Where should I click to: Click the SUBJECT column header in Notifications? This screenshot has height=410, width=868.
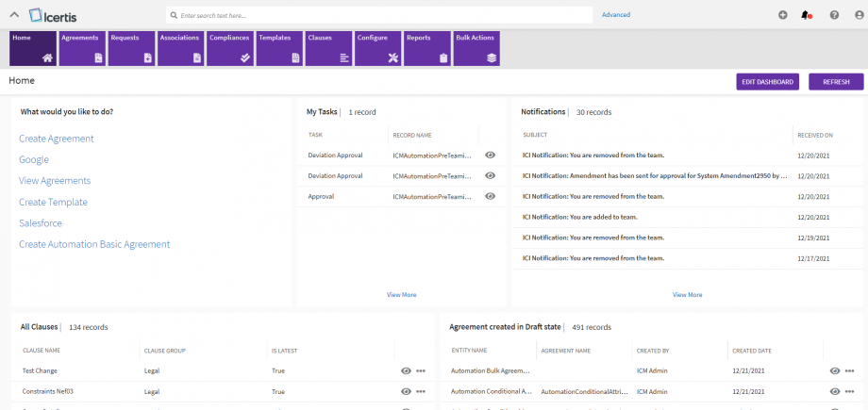tap(535, 135)
